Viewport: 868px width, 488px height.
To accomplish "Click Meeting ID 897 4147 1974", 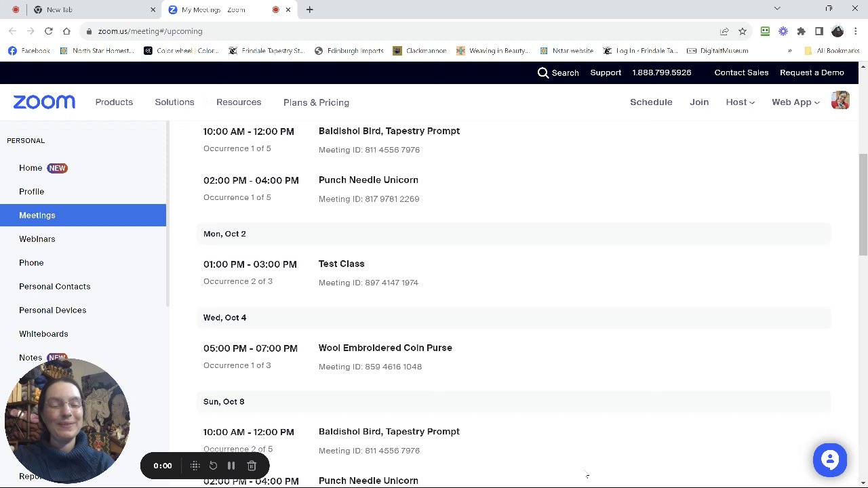I will click(368, 283).
